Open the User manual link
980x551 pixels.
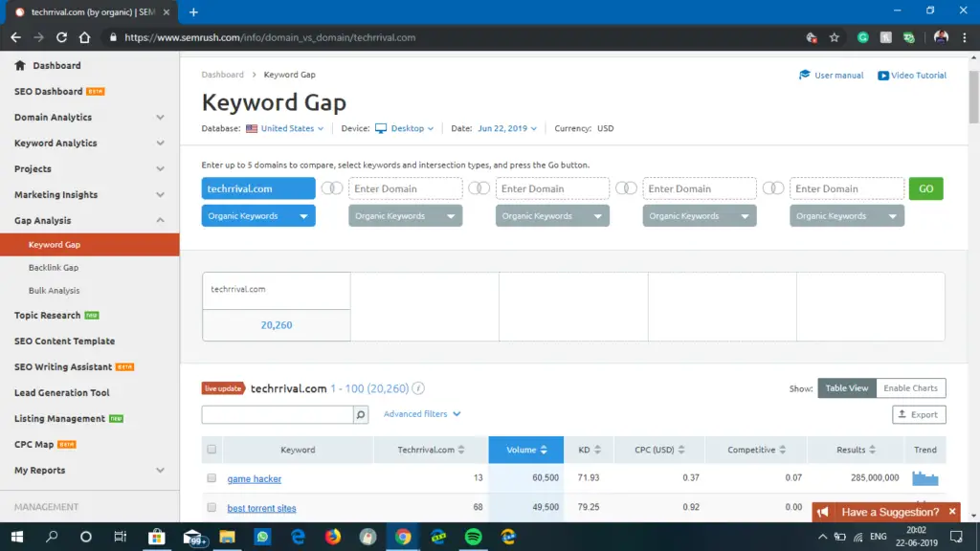pos(832,75)
